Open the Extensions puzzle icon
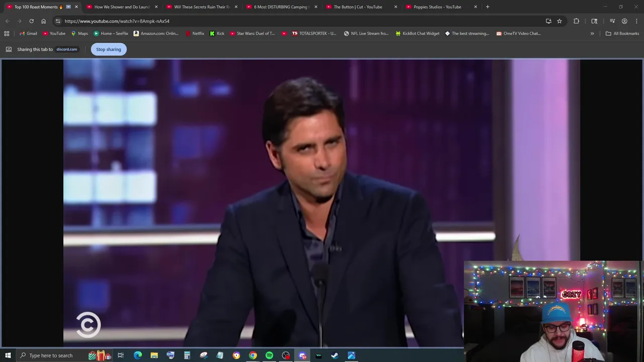The image size is (644, 362). pyautogui.click(x=576, y=21)
